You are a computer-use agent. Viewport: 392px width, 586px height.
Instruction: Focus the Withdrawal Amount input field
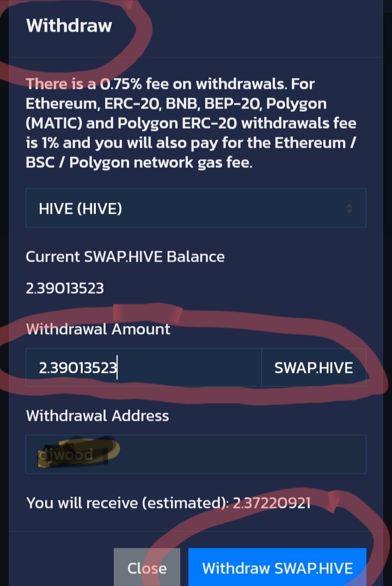[x=143, y=367]
